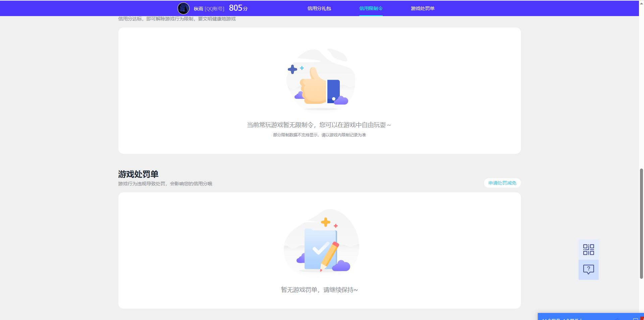This screenshot has width=644, height=320.
Task: Click the username 秋雨 in the header
Action: [x=198, y=9]
